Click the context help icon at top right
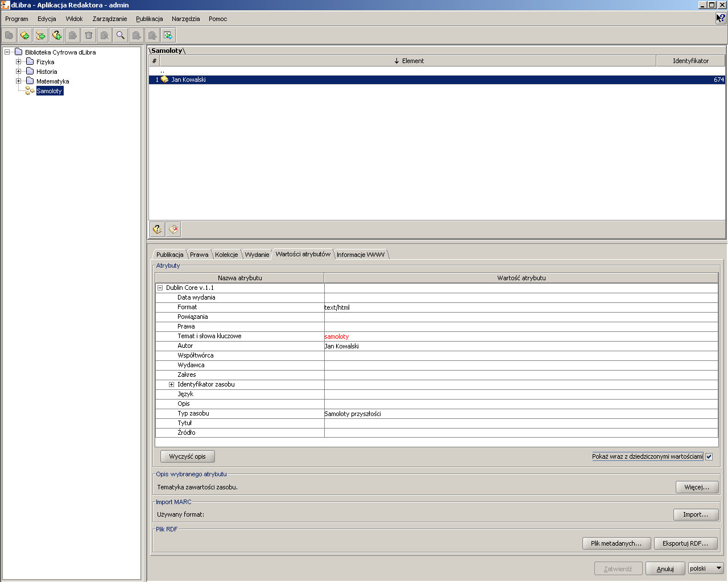Viewport: 728px width, 582px height. [x=721, y=18]
